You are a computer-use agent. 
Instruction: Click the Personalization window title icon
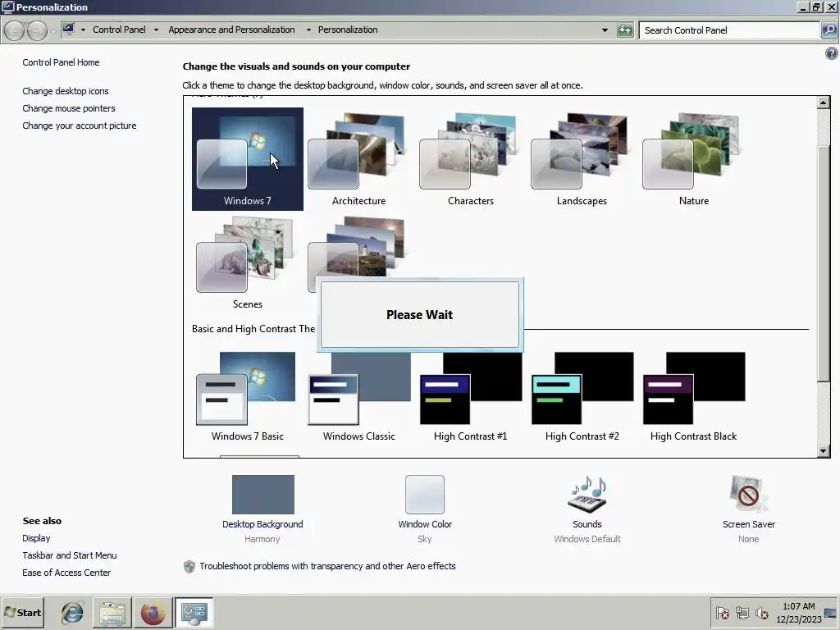click(x=7, y=7)
